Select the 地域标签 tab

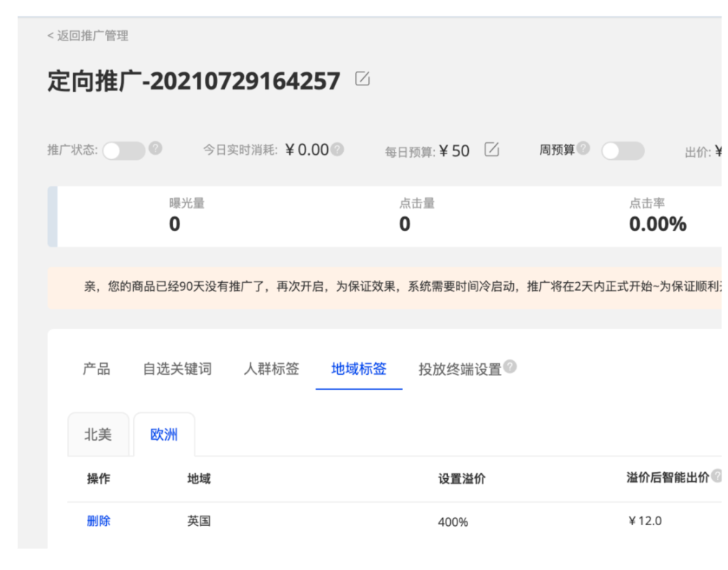tap(358, 369)
